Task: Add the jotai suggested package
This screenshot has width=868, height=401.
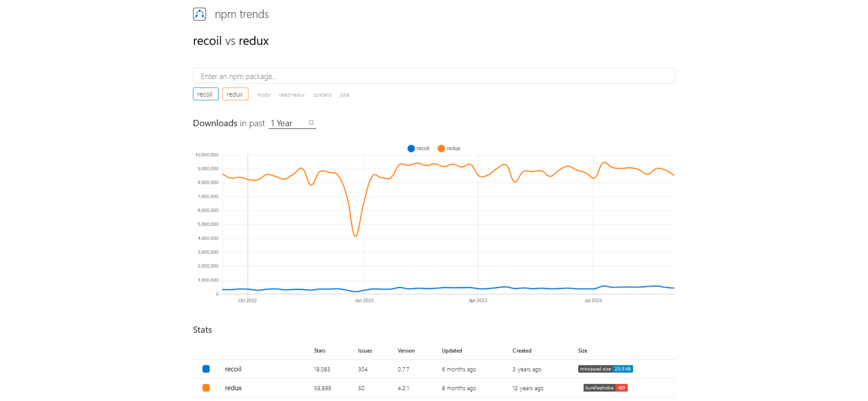Action: coord(344,95)
